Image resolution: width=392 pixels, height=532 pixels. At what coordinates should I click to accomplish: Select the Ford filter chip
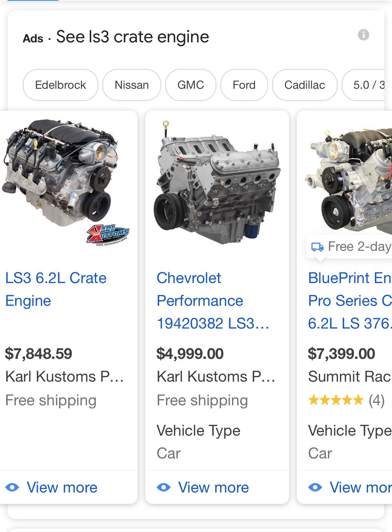(x=244, y=85)
